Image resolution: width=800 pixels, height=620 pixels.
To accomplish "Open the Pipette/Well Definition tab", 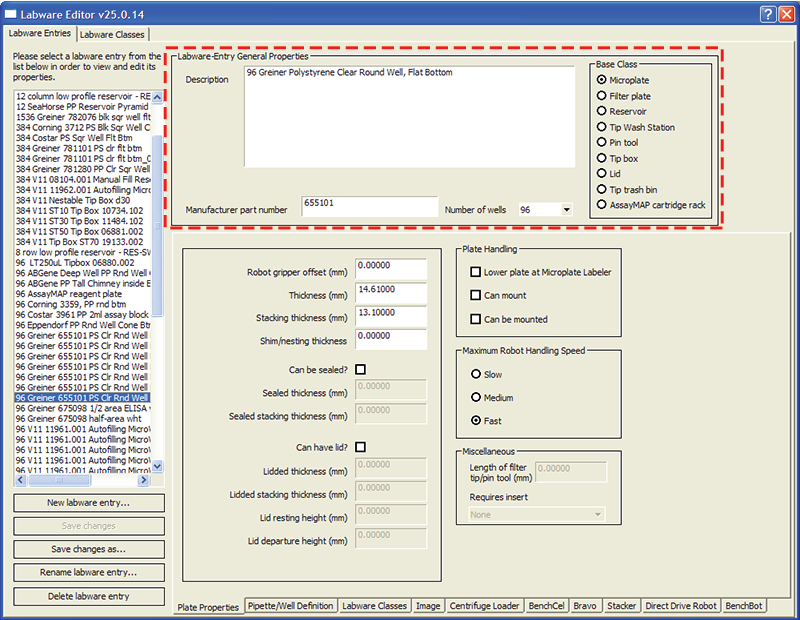I will [291, 606].
